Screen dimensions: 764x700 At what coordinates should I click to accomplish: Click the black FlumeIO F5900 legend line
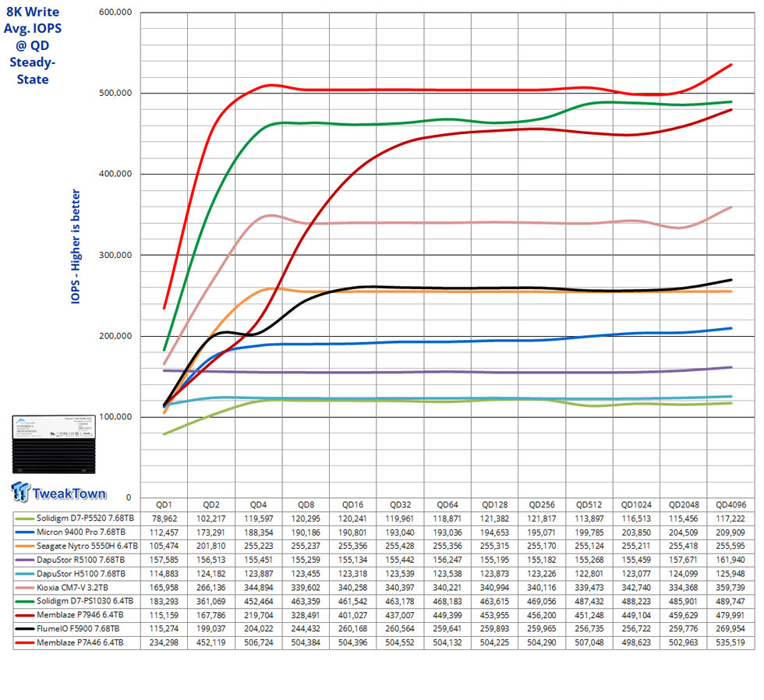coord(24,629)
